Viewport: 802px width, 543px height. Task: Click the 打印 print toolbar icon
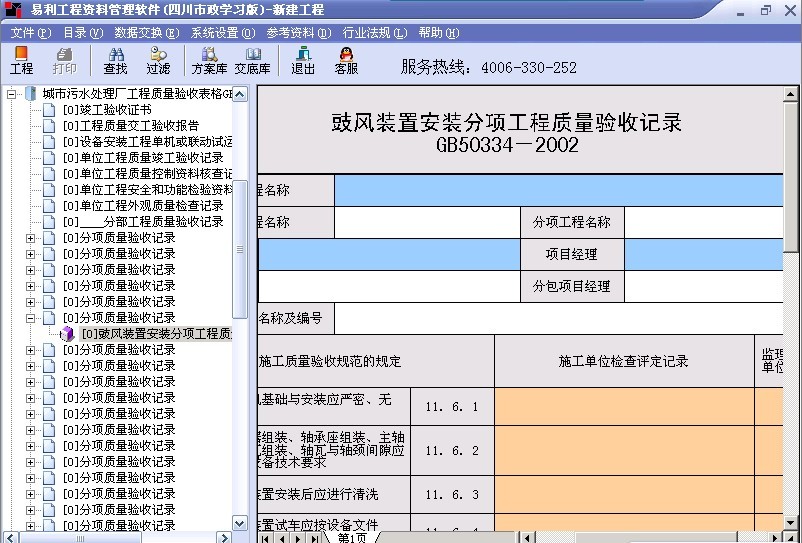(65, 60)
